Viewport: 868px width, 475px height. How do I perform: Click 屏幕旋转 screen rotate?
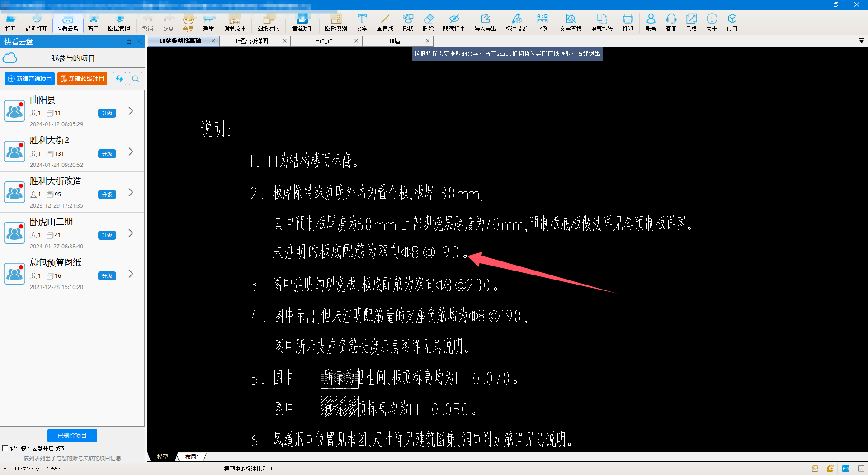pyautogui.click(x=602, y=23)
